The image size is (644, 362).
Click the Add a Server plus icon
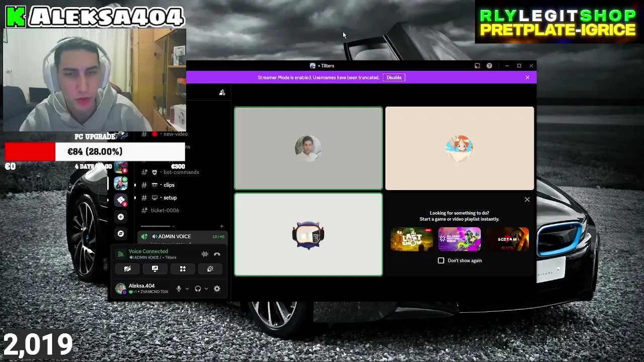(x=121, y=217)
